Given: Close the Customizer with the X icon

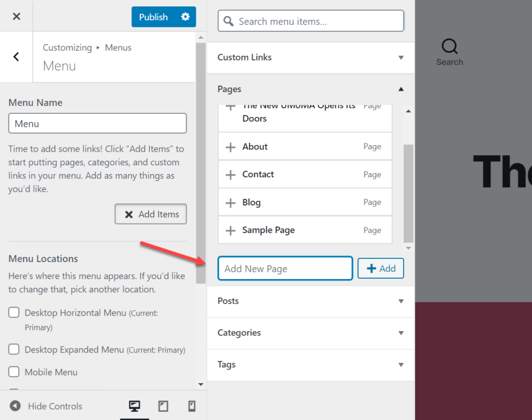Looking at the screenshot, I should (x=16, y=16).
